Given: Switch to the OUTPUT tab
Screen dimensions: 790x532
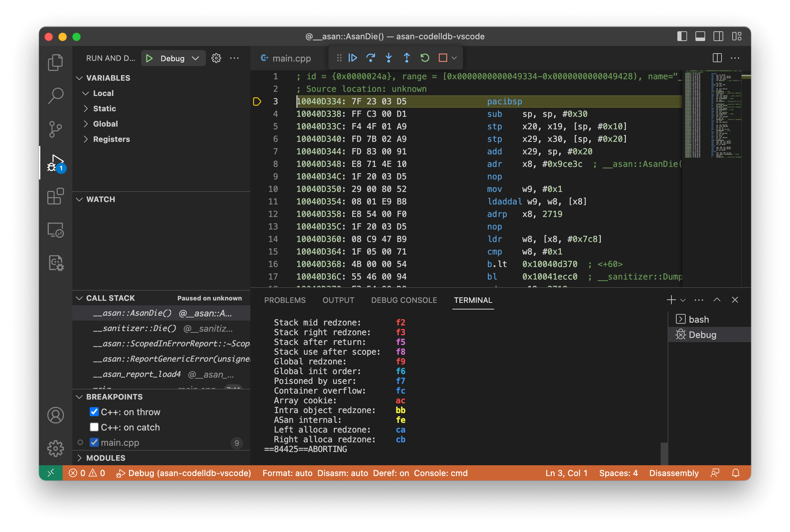Looking at the screenshot, I should tap(338, 300).
